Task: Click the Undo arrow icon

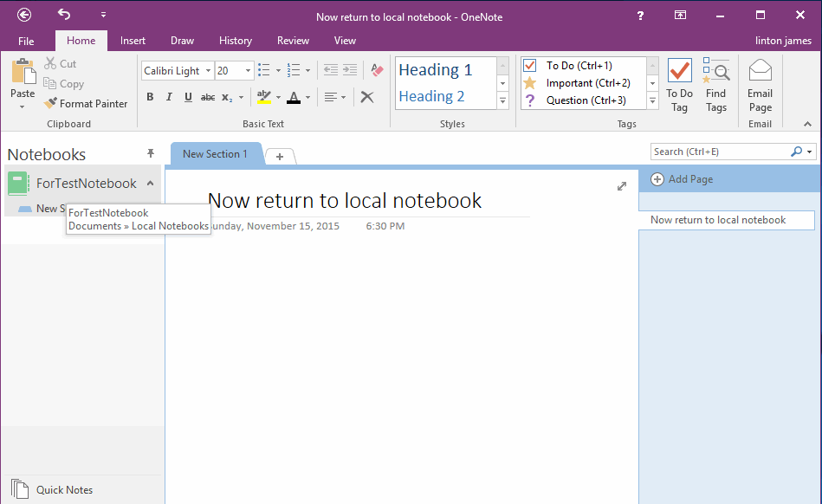Action: pos(64,14)
